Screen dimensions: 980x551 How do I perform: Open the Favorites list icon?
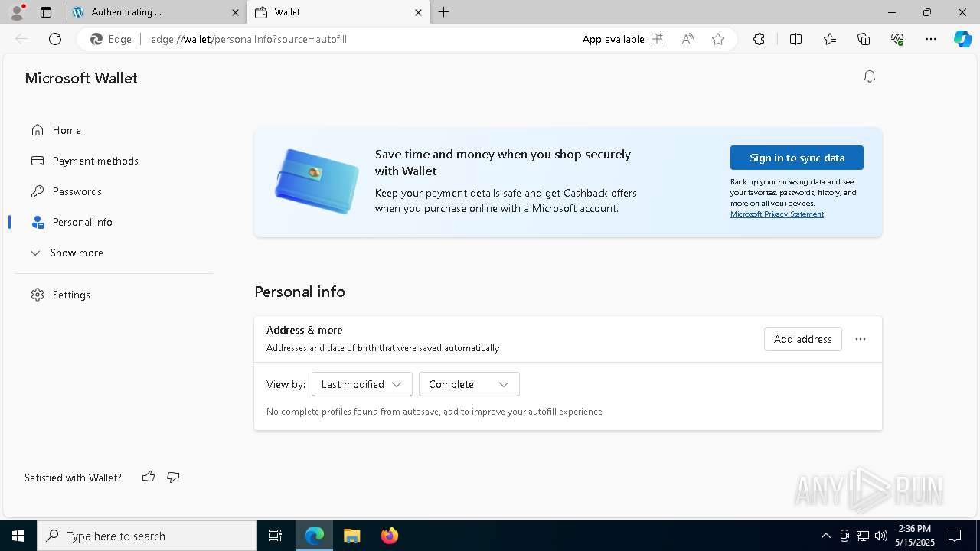click(x=830, y=39)
